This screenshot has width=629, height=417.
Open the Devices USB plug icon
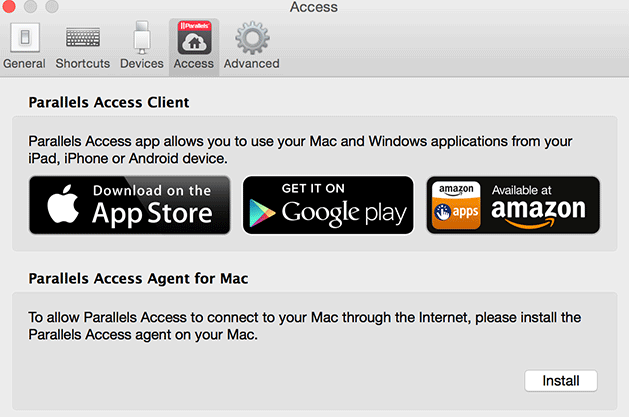(142, 38)
